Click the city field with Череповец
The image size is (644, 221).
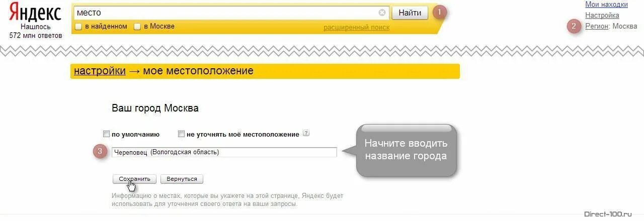coord(224,152)
